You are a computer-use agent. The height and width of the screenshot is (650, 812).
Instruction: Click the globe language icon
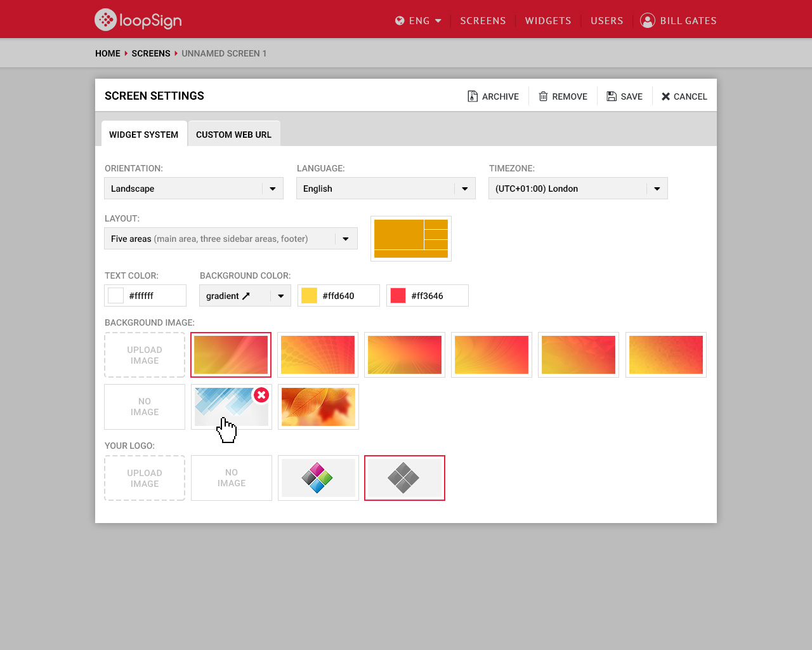400,20
